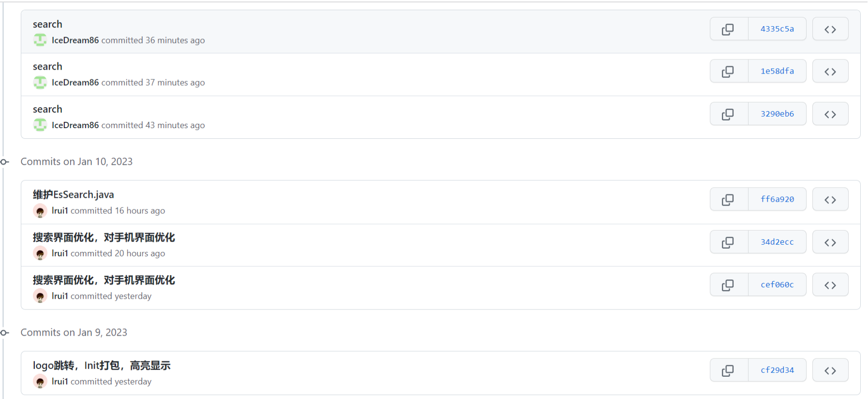Viewport: 868px width, 399px height.
Task: Copy full SHA for commit cf29d34
Action: pyautogui.click(x=728, y=370)
